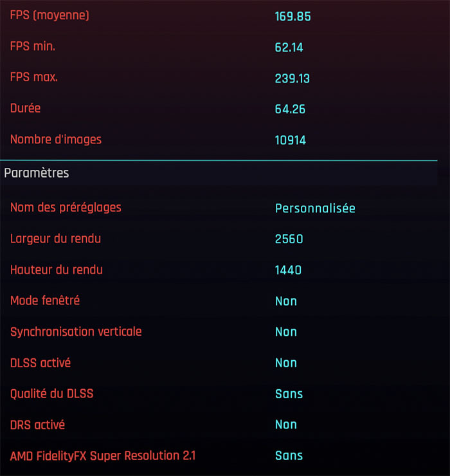450x476 pixels.
Task: Click the AMD FidelityFX Super Resolution 2.1 label
Action: (x=103, y=455)
